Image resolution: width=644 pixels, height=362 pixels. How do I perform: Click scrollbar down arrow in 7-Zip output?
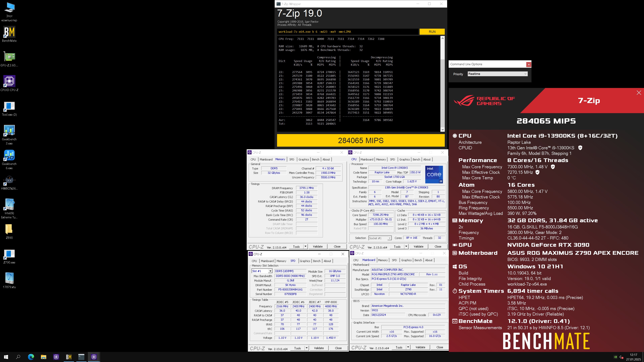[443, 130]
